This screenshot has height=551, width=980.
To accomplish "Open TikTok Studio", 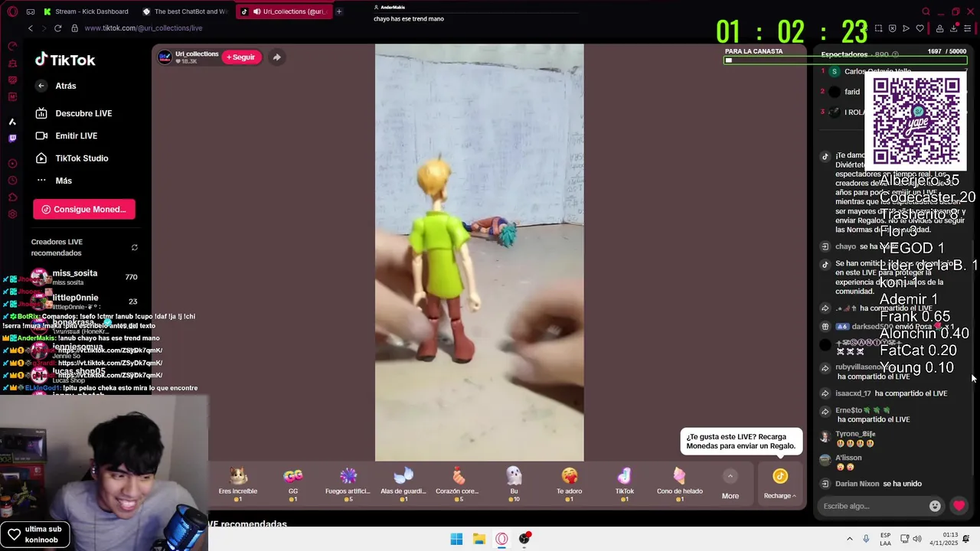I will (x=72, y=158).
